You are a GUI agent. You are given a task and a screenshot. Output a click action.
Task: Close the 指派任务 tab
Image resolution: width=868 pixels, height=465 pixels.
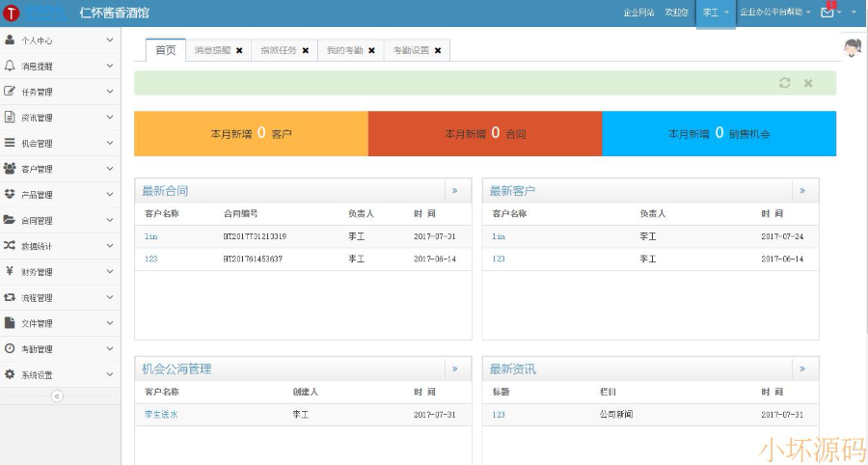click(x=306, y=50)
